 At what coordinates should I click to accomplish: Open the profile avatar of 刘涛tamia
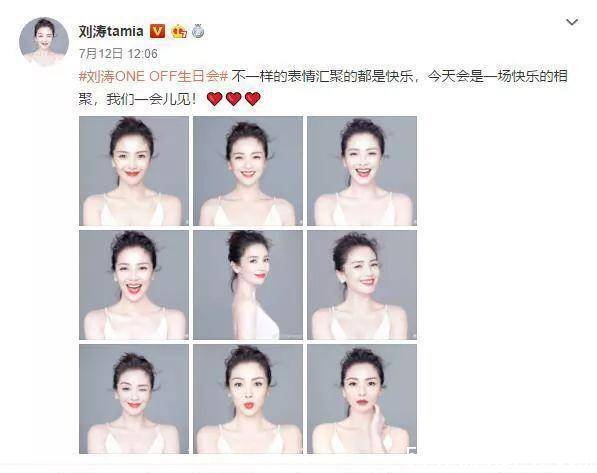(44, 42)
